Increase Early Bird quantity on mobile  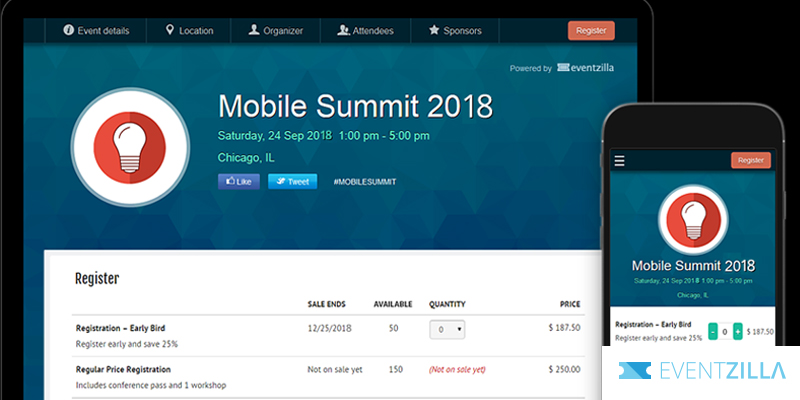[738, 331]
